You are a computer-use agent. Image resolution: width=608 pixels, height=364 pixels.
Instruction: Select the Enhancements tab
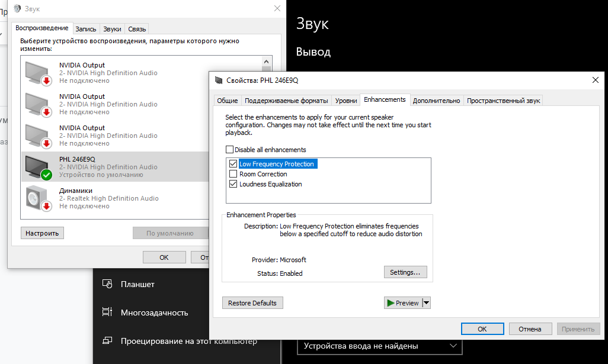[x=385, y=99]
